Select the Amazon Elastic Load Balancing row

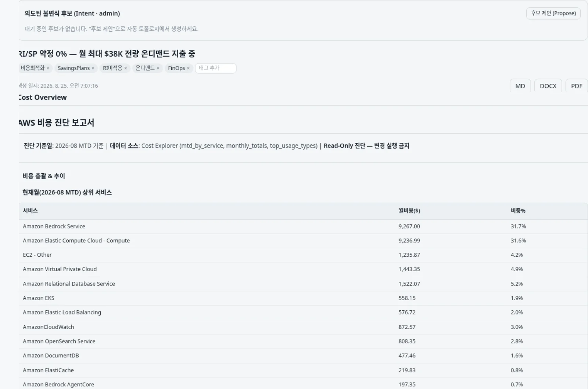click(x=303, y=313)
